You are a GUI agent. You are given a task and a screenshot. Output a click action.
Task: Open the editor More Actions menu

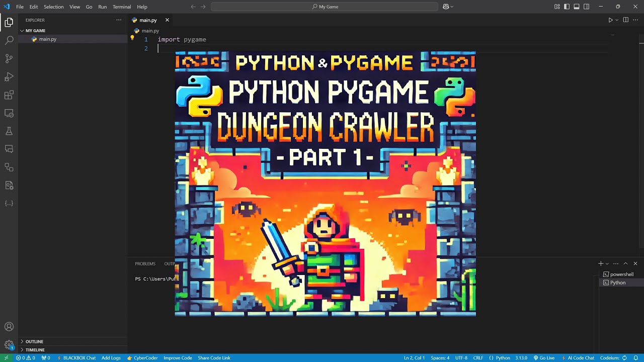coord(635,20)
